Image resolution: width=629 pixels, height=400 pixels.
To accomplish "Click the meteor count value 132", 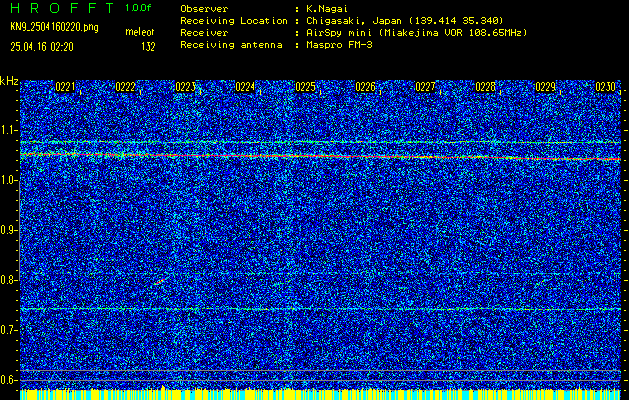I will click(148, 47).
